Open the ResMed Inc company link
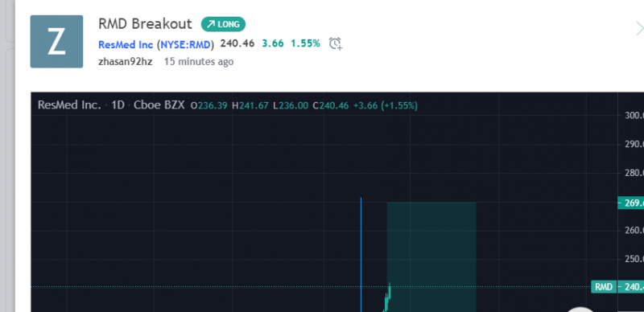The image size is (644, 312). 126,44
